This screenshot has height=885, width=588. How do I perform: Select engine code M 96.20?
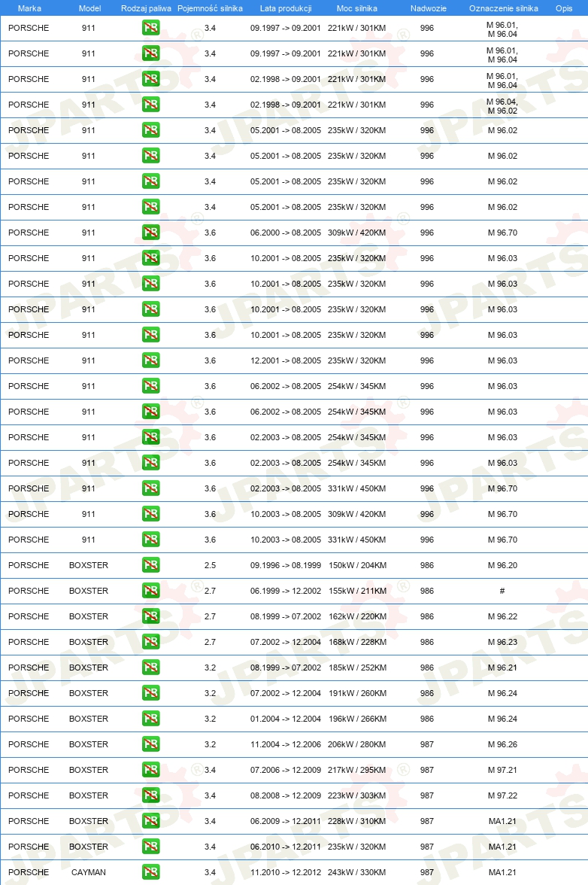[x=502, y=565]
